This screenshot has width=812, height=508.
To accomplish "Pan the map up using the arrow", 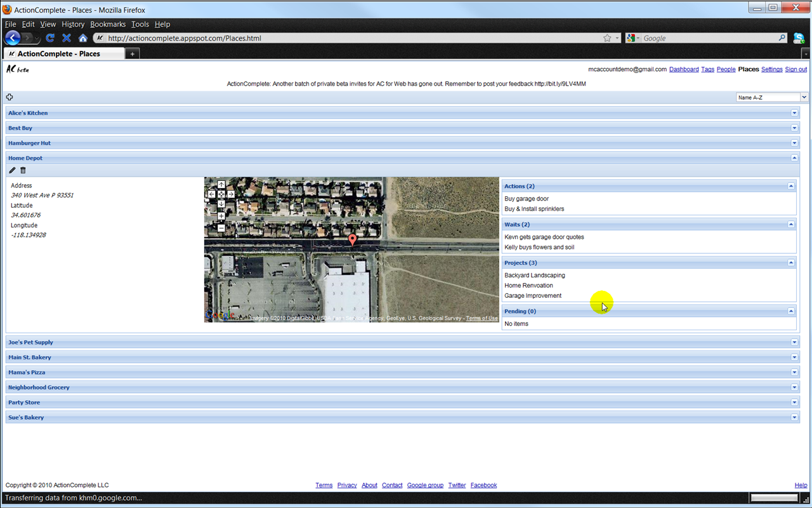I will (x=221, y=185).
